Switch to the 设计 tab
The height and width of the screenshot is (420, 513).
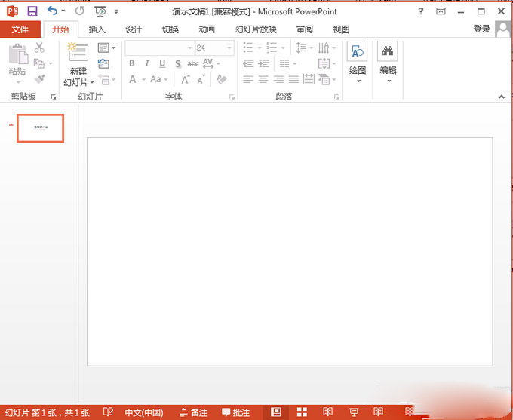click(134, 29)
